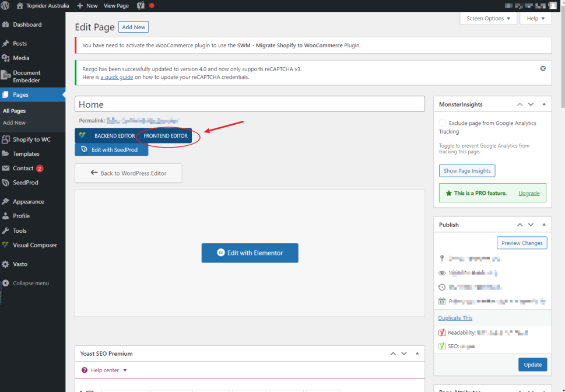Go Back to WordPress Editor

128,173
